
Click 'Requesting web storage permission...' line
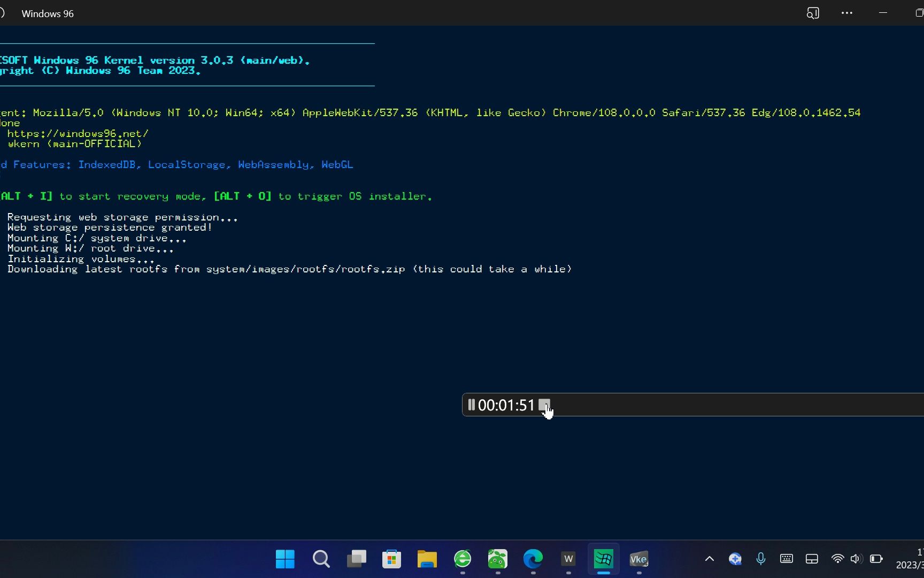click(x=122, y=217)
